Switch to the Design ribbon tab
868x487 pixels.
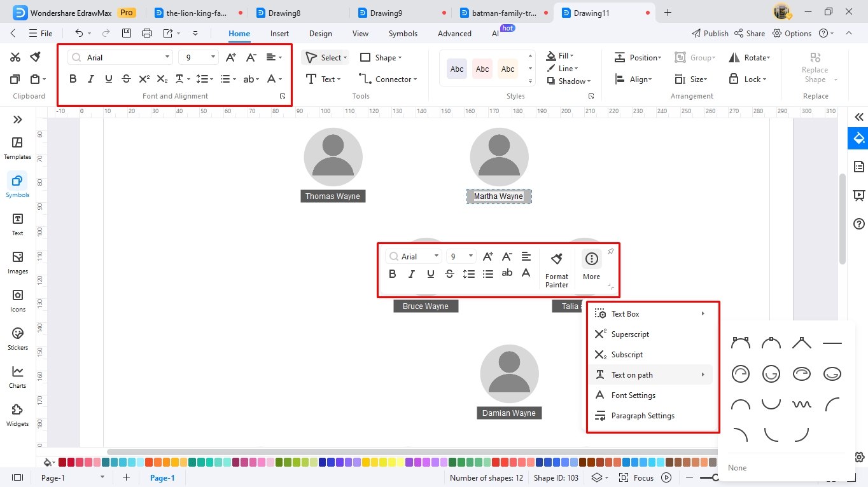pos(321,34)
